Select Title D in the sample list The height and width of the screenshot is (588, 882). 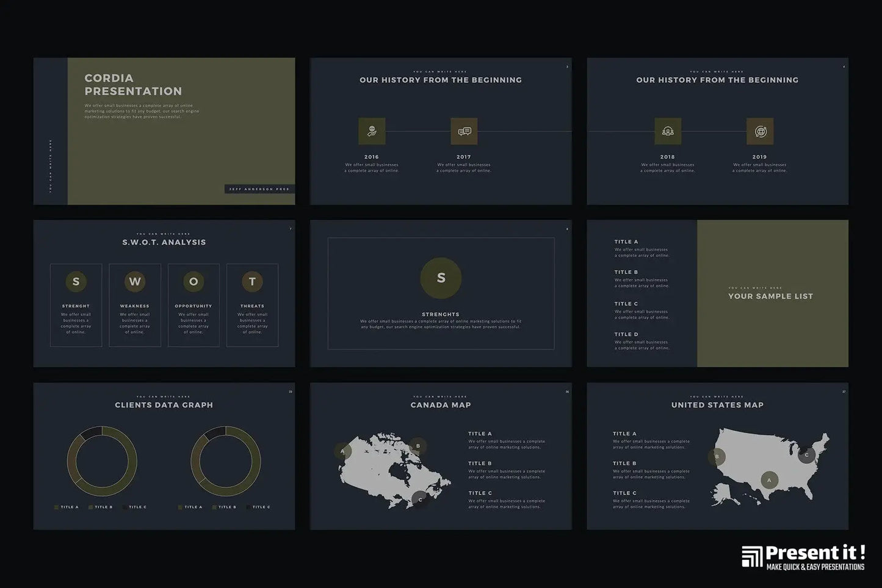[x=626, y=334]
